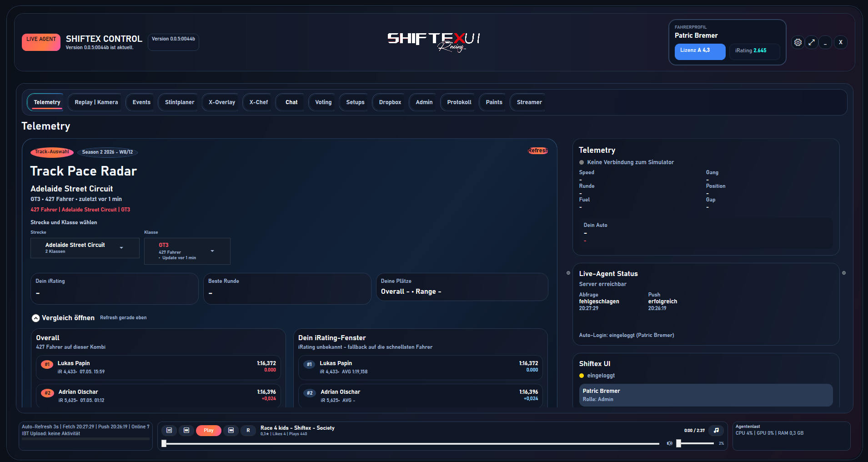
Task: Click the Lizenz A 4,3 badge
Action: tap(700, 51)
